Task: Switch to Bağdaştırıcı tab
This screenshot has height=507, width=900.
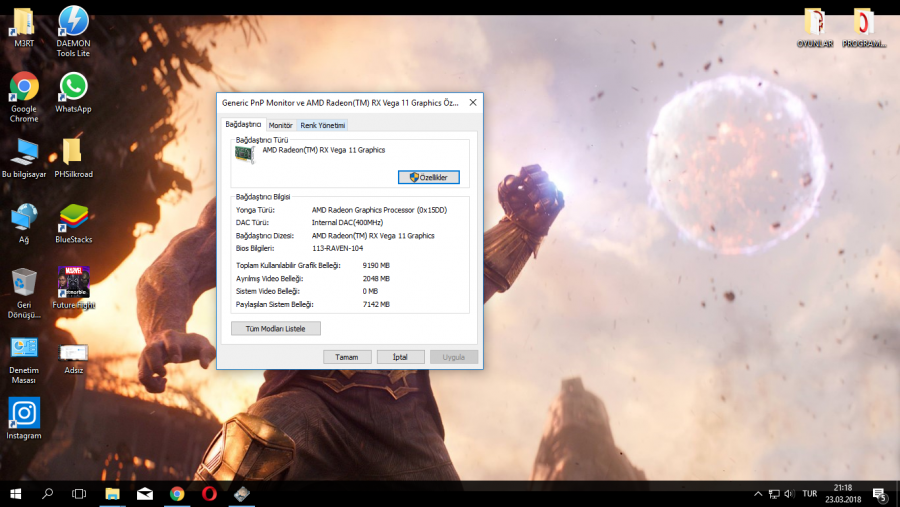Action: 243,124
